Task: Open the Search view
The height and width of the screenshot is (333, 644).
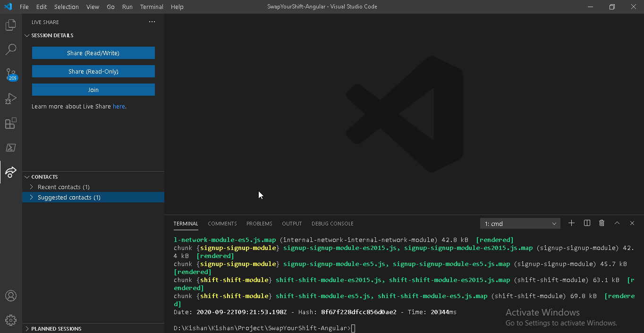Action: point(10,49)
